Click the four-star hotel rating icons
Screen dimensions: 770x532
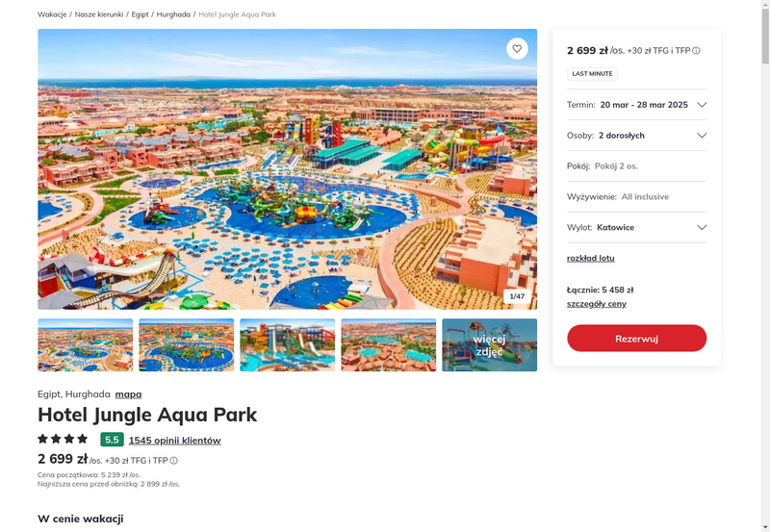point(63,439)
